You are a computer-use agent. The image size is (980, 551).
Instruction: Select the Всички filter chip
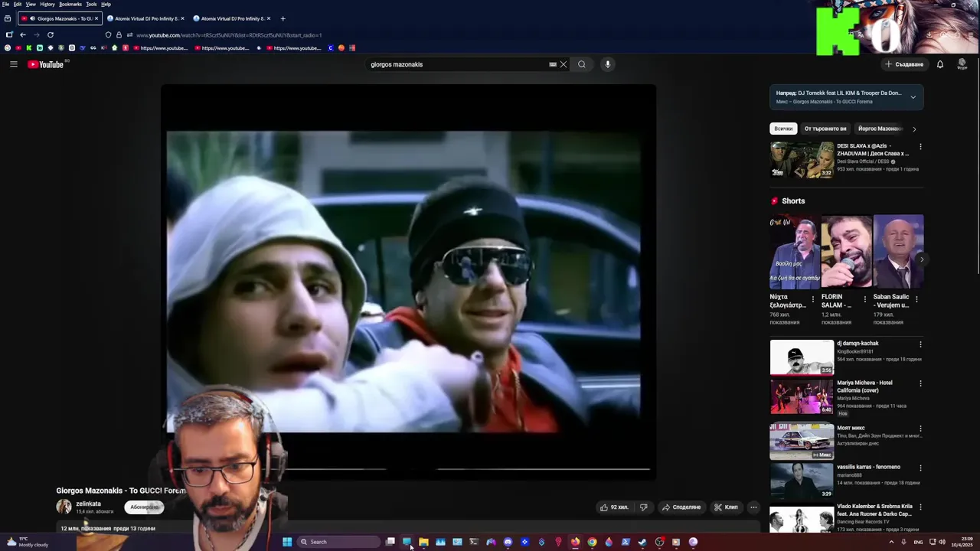coord(783,129)
